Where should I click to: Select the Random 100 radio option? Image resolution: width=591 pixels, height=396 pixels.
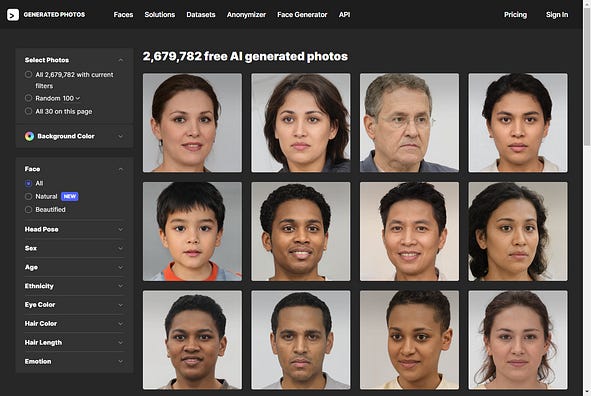pyautogui.click(x=28, y=98)
